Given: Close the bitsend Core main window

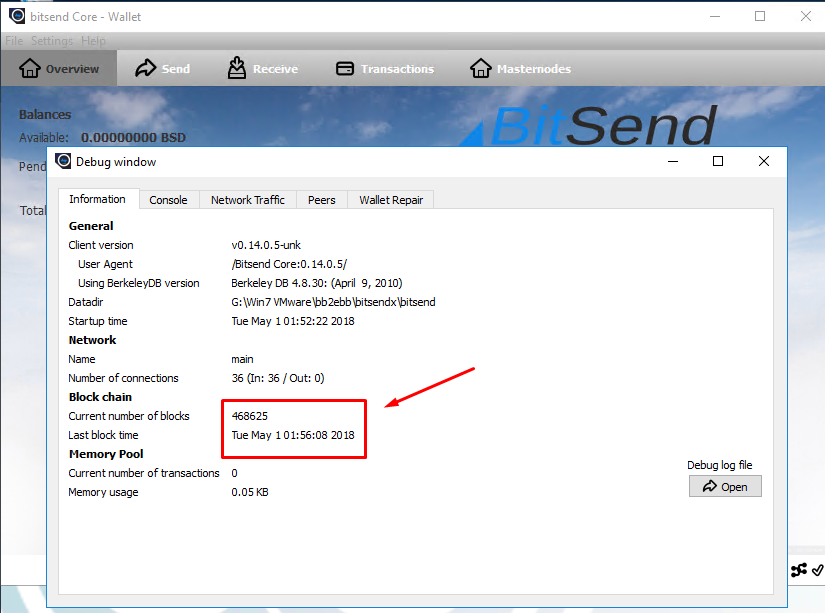Looking at the screenshot, I should [x=806, y=16].
